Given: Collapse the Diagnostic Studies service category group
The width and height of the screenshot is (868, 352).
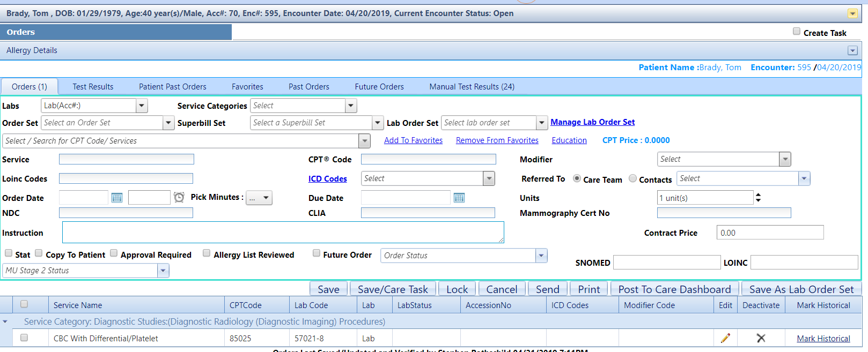Looking at the screenshot, I should tap(5, 322).
